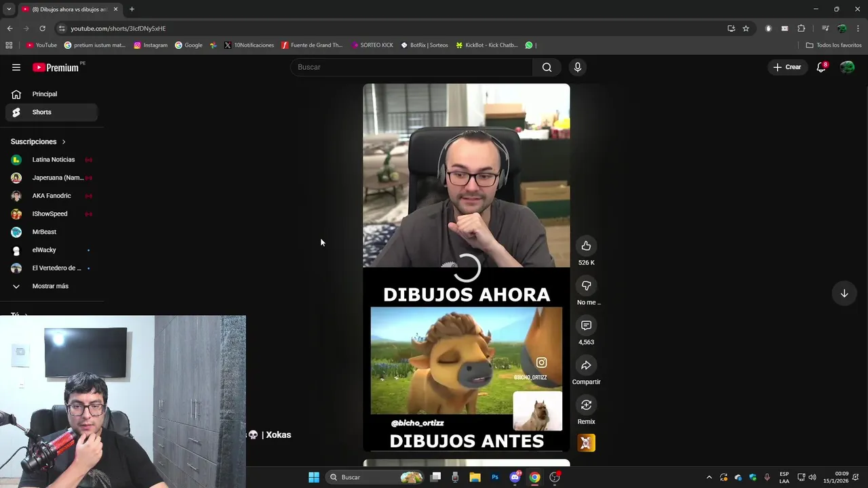Screen dimensions: 868x488
Task: Open the SORTEO KICK bookmark
Action: tap(372, 45)
